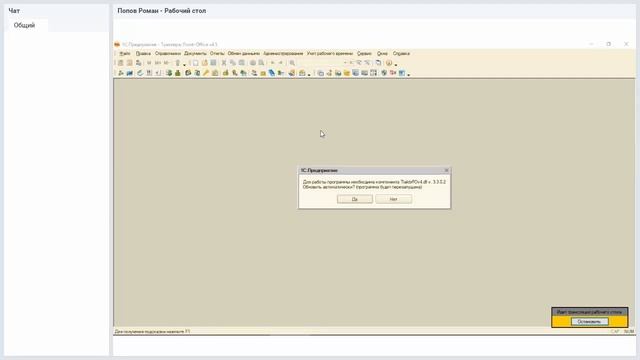Open the Отчеты menu
This screenshot has width=640, height=360.
(217, 53)
